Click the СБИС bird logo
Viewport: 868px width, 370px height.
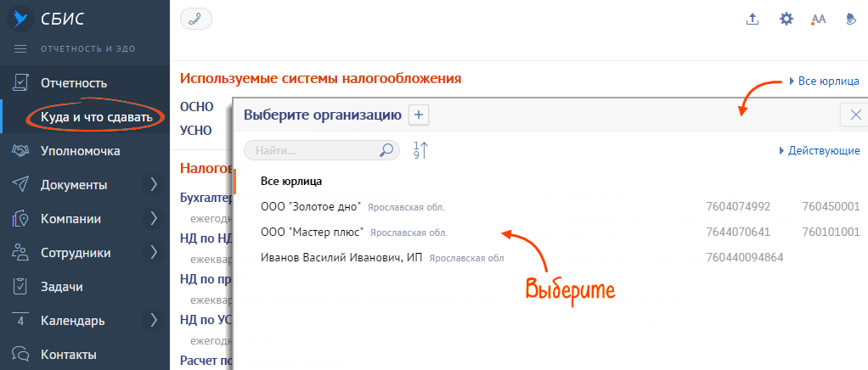(20, 19)
